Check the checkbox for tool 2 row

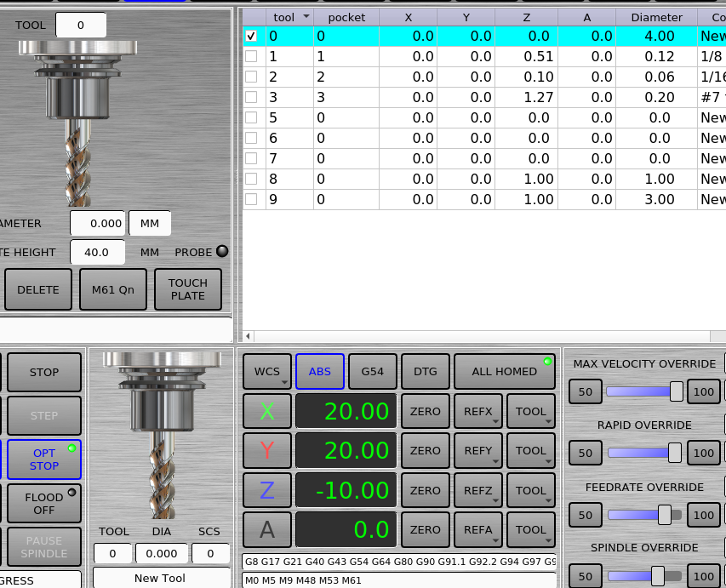pyautogui.click(x=251, y=77)
